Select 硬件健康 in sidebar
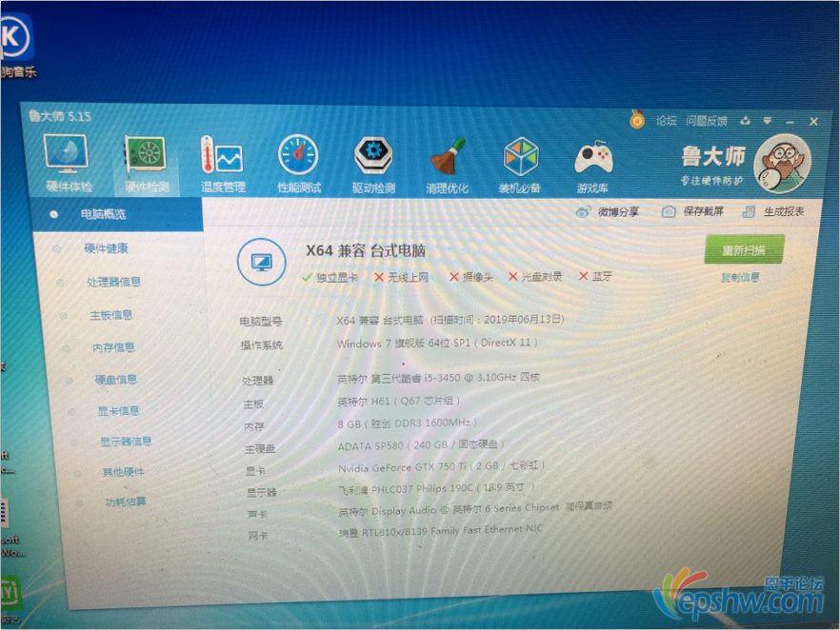The width and height of the screenshot is (840, 630). coord(106,248)
